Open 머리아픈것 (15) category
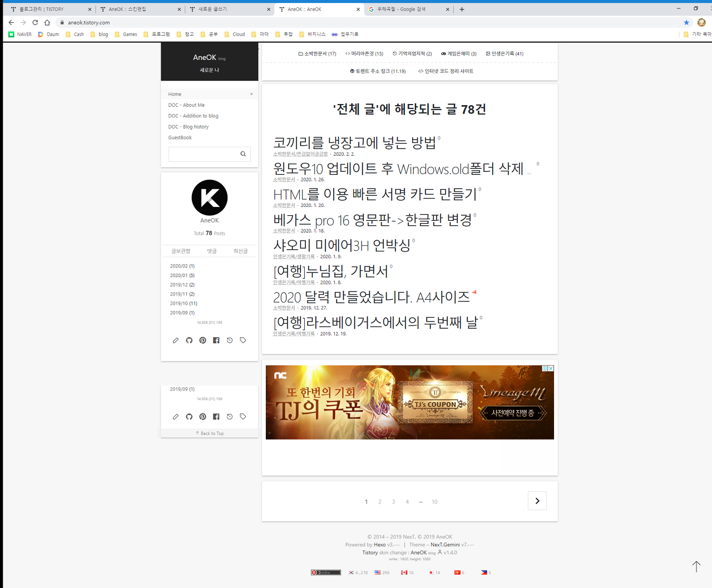 click(364, 54)
